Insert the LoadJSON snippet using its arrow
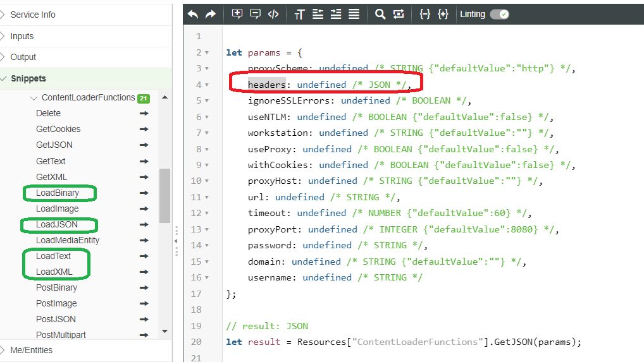The image size is (644, 362). click(144, 224)
